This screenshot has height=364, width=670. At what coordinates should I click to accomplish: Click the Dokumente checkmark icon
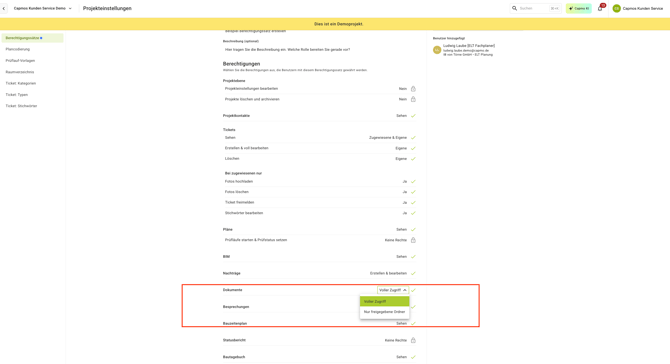click(x=413, y=290)
